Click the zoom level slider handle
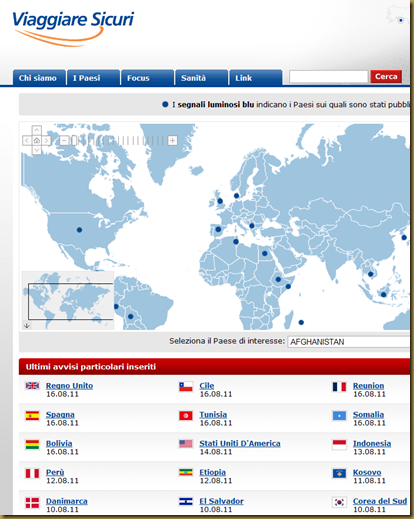Image resolution: width=414 pixels, height=519 pixels. point(74,140)
